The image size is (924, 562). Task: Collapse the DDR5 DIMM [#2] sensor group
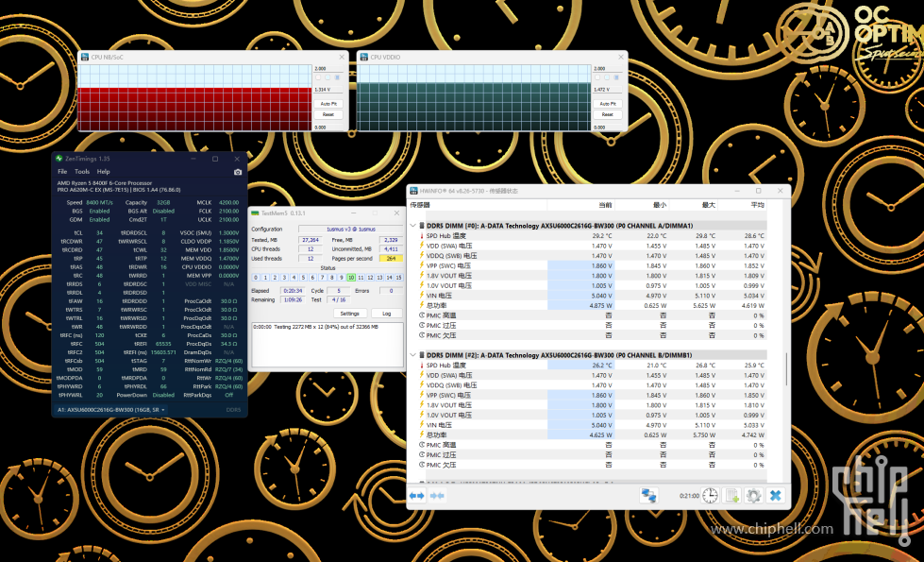point(412,354)
